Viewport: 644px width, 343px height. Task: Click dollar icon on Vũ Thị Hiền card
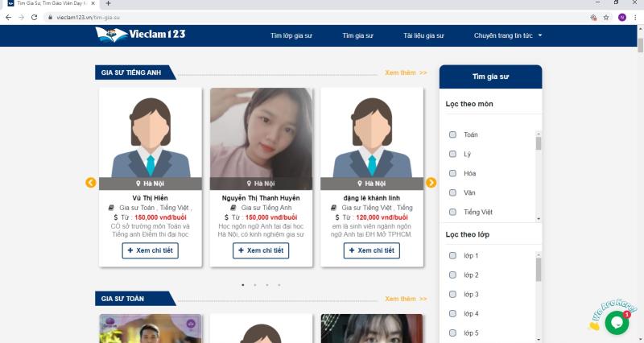pyautogui.click(x=116, y=217)
